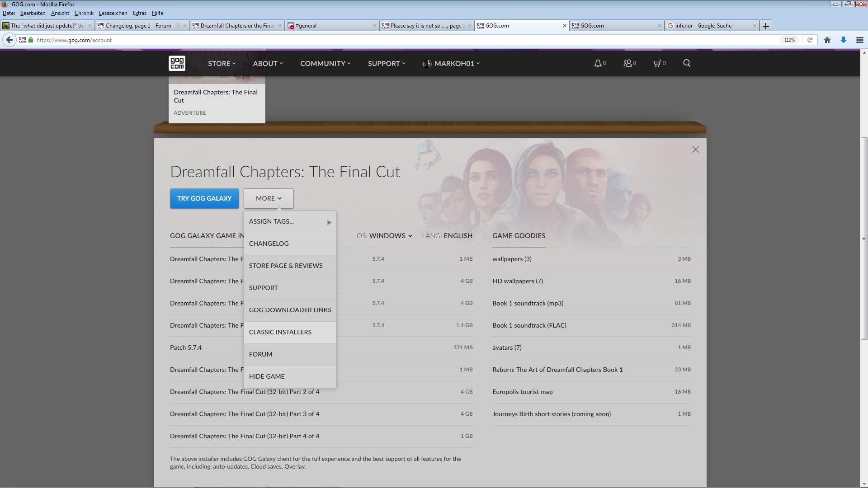Select CHANGELOG from the More menu
The width and height of the screenshot is (868, 488).
point(290,244)
